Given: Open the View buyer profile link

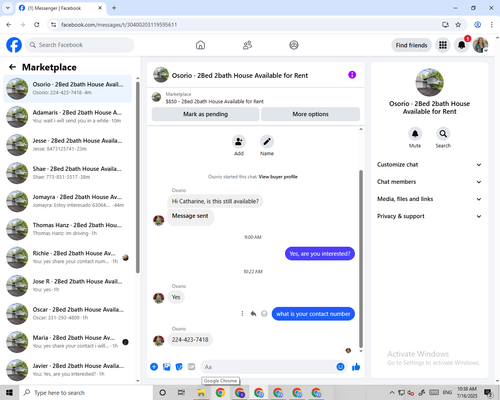Looking at the screenshot, I should tap(278, 177).
